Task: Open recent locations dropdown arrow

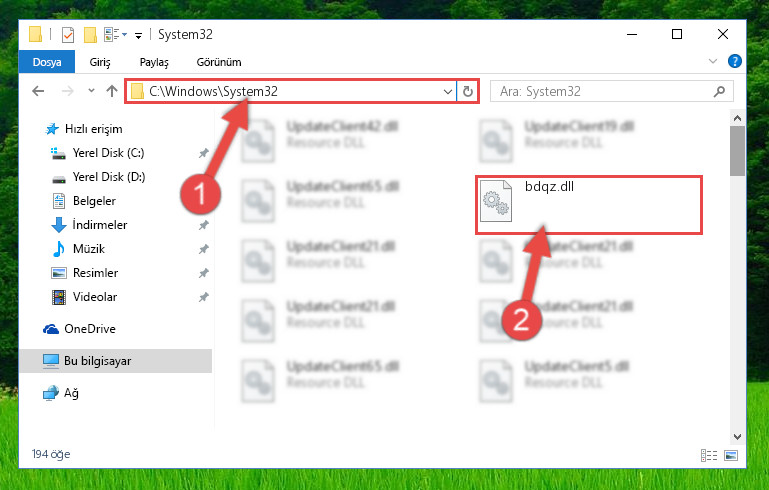Action: pyautogui.click(x=91, y=91)
